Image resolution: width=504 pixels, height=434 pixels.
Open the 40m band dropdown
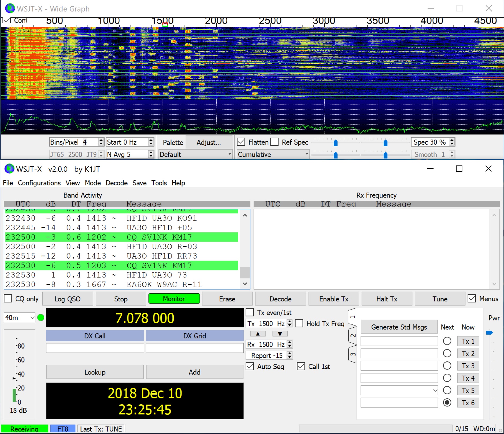click(x=20, y=318)
